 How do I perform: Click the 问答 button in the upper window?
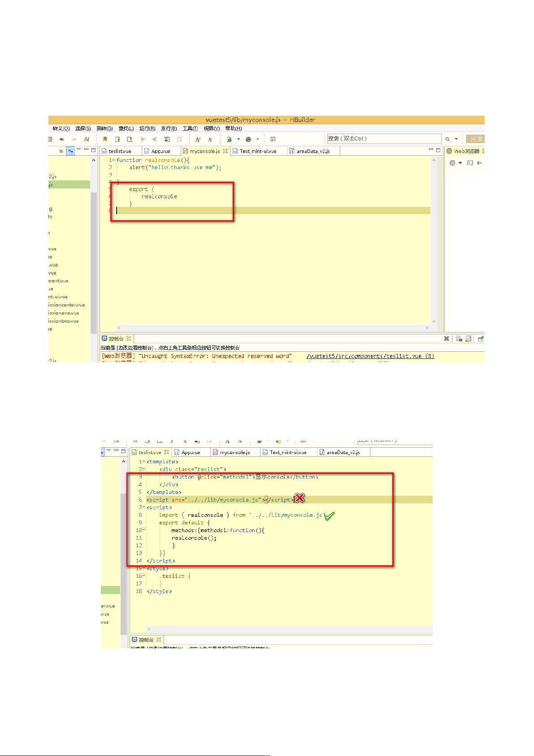pos(476,139)
